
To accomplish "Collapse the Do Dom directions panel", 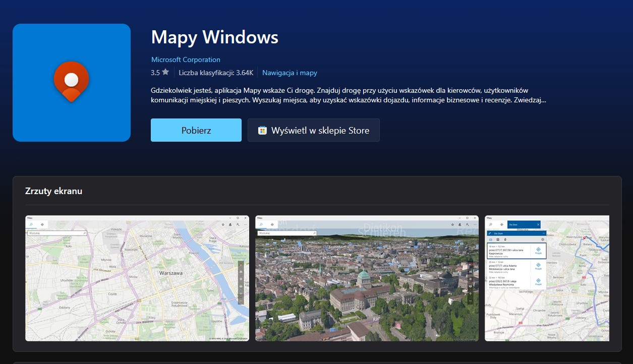I will click(544, 233).
